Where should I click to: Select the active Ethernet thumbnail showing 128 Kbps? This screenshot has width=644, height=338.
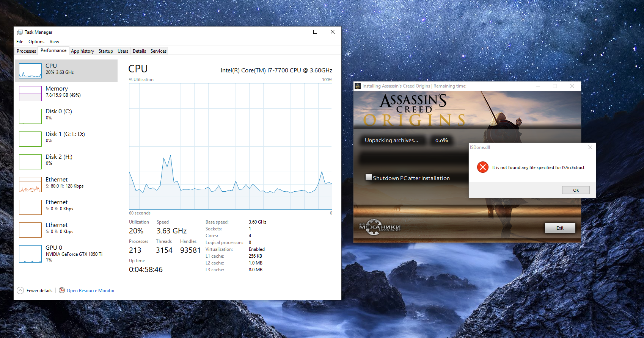pos(30,185)
